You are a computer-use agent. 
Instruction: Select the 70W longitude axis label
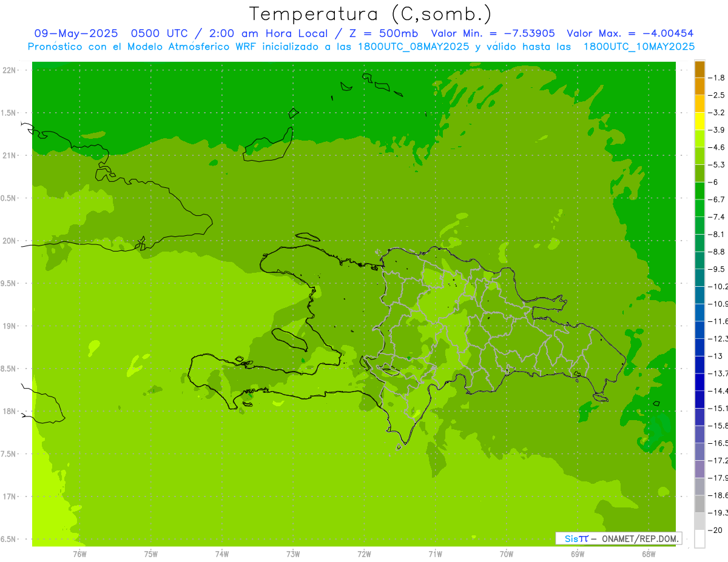tap(507, 554)
